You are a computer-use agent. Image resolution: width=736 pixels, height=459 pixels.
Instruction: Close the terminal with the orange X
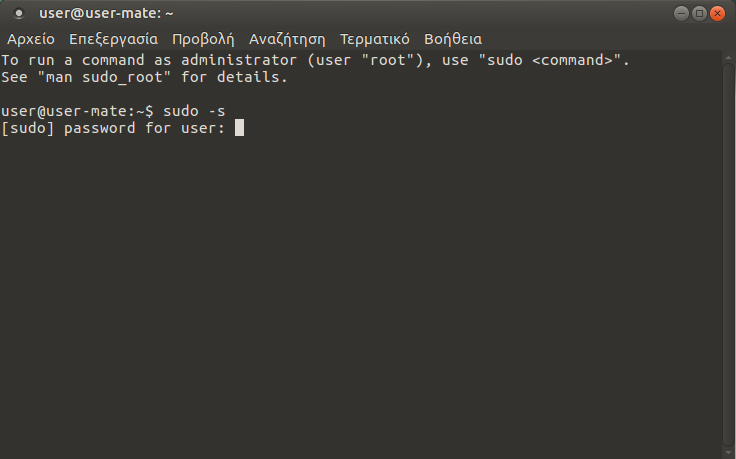click(x=719, y=14)
